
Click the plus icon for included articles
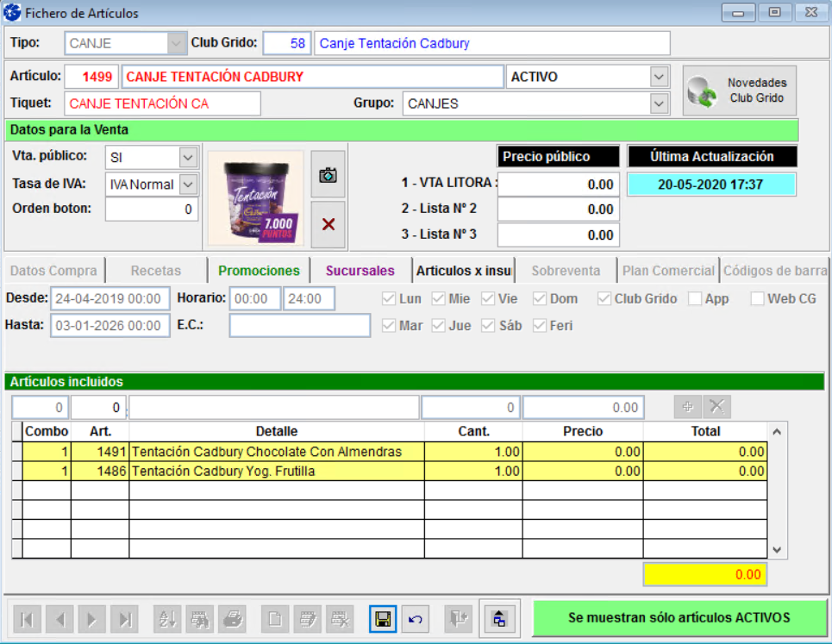tap(688, 407)
